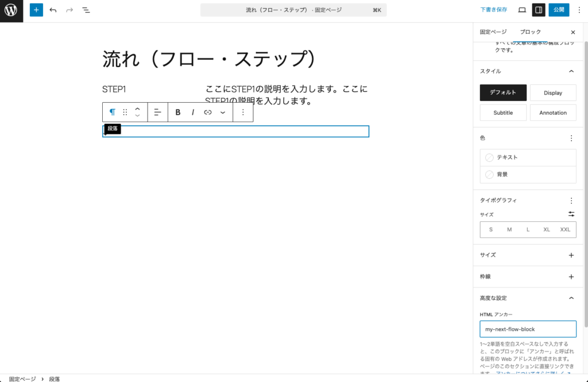
Task: Click the HTML アンカー input field
Action: (528, 329)
